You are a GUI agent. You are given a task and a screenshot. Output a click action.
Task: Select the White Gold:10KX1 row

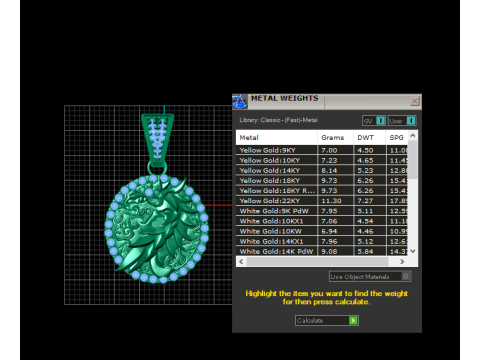tap(322, 221)
